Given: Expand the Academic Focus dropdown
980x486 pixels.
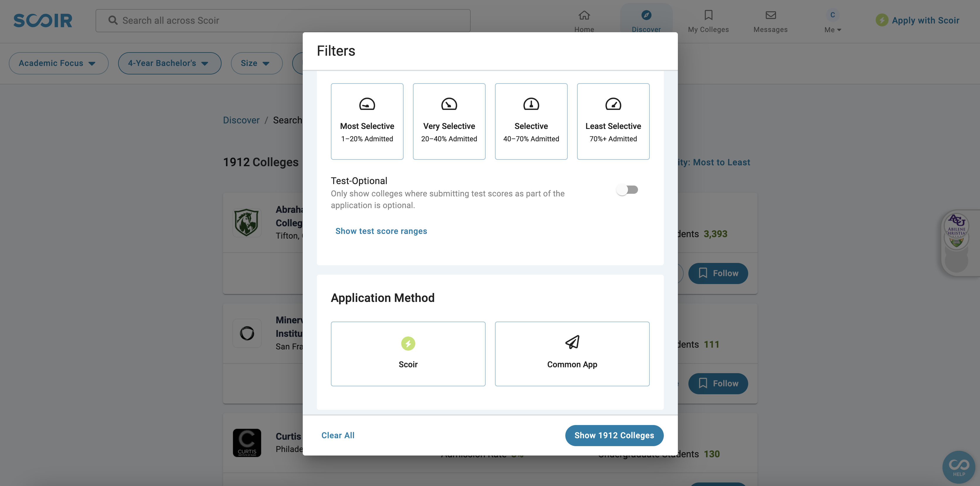Looking at the screenshot, I should coord(59,63).
